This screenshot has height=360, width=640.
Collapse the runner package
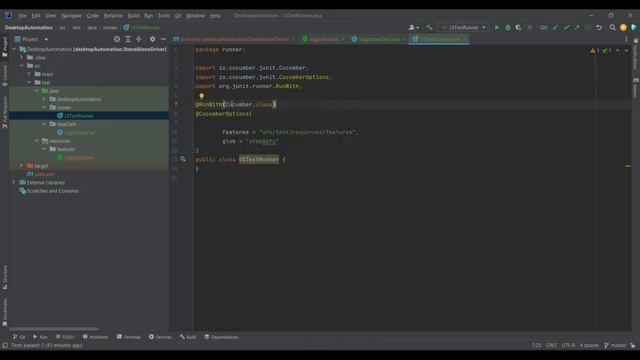coord(44,107)
